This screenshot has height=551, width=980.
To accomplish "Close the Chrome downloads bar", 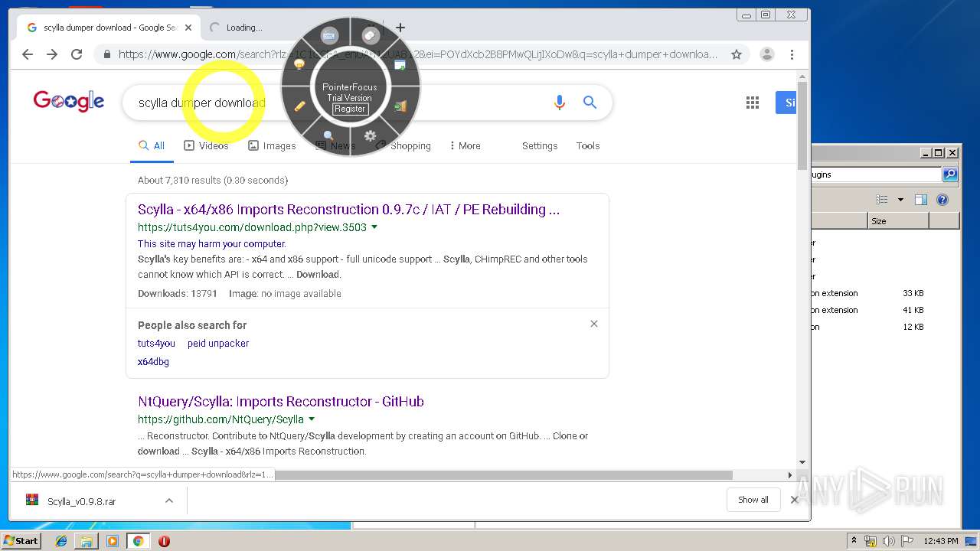I will click(794, 500).
